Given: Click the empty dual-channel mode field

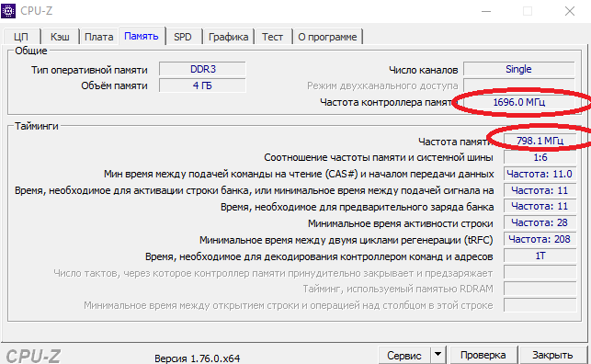Looking at the screenshot, I should (519, 85).
